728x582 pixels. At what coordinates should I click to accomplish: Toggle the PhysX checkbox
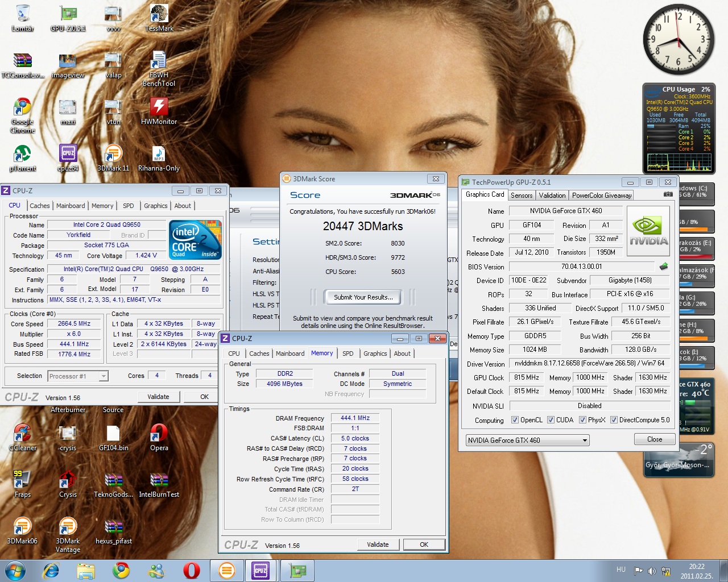582,420
